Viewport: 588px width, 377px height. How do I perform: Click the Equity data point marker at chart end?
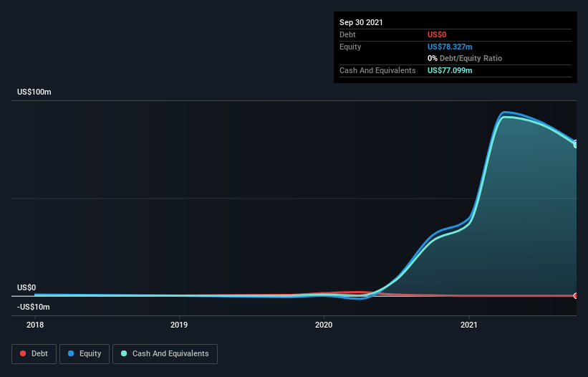[x=576, y=143]
